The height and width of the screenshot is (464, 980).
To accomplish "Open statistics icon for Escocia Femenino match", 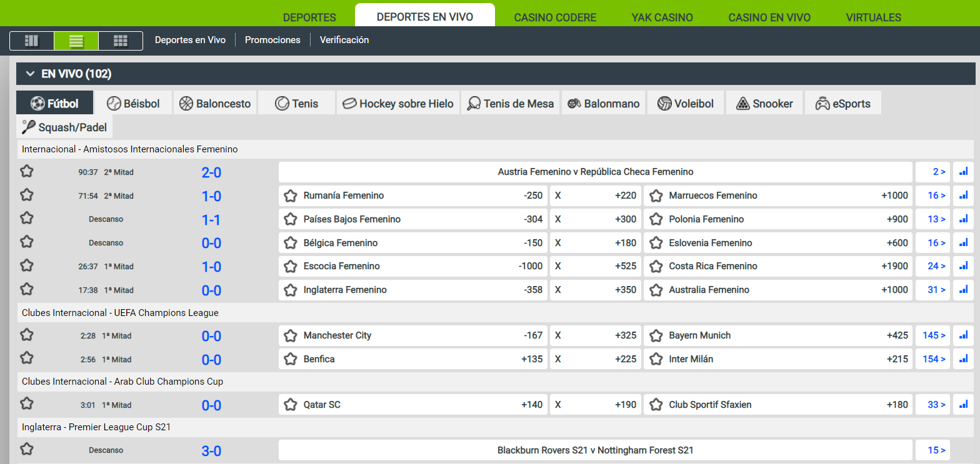I will [x=963, y=266].
